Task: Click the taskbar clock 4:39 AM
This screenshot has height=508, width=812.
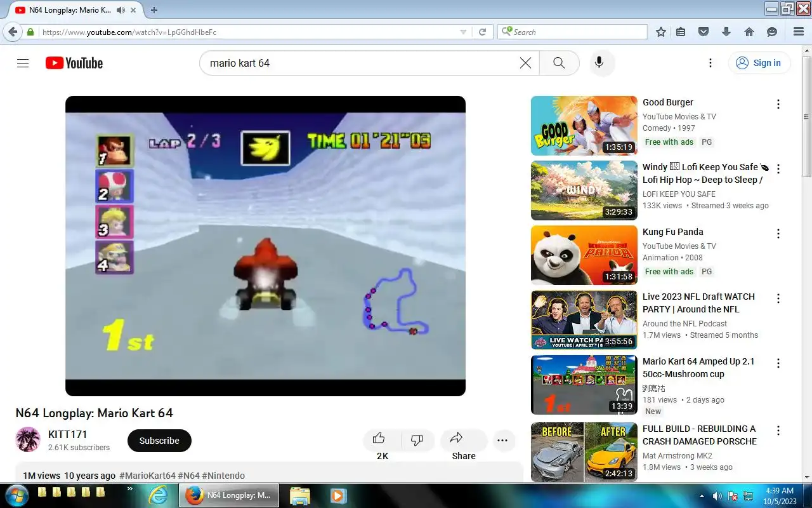Action: (x=779, y=491)
